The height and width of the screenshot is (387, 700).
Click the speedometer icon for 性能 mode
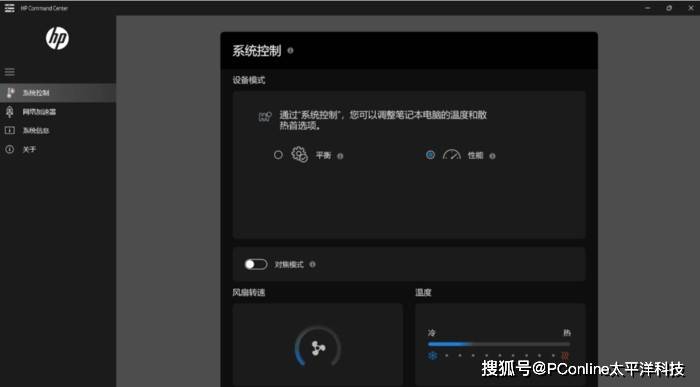(452, 154)
